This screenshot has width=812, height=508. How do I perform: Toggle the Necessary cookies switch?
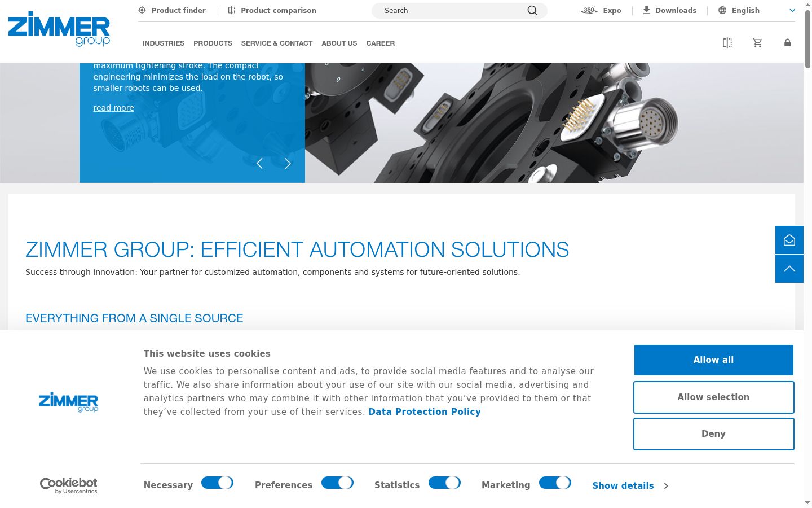pos(218,483)
